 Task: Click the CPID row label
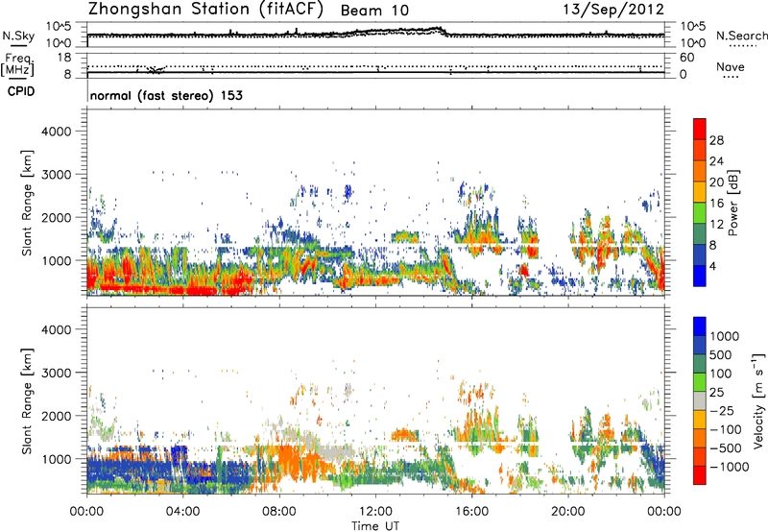point(21,91)
